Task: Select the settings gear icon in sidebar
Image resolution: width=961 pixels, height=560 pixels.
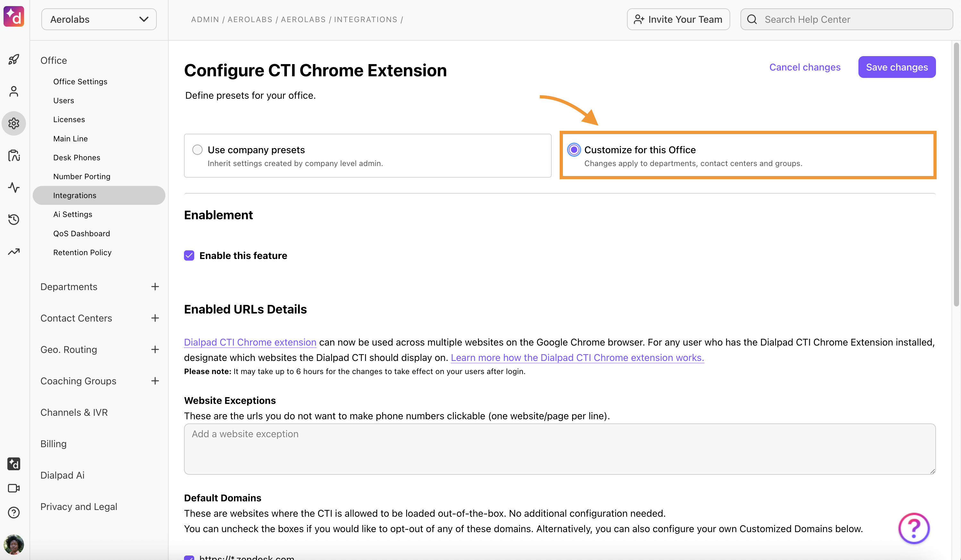Action: [x=14, y=123]
